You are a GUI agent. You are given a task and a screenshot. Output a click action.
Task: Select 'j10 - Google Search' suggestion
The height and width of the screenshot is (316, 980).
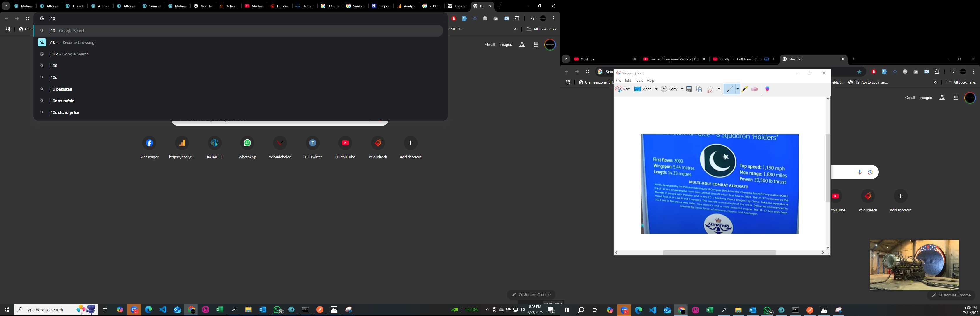click(239, 31)
